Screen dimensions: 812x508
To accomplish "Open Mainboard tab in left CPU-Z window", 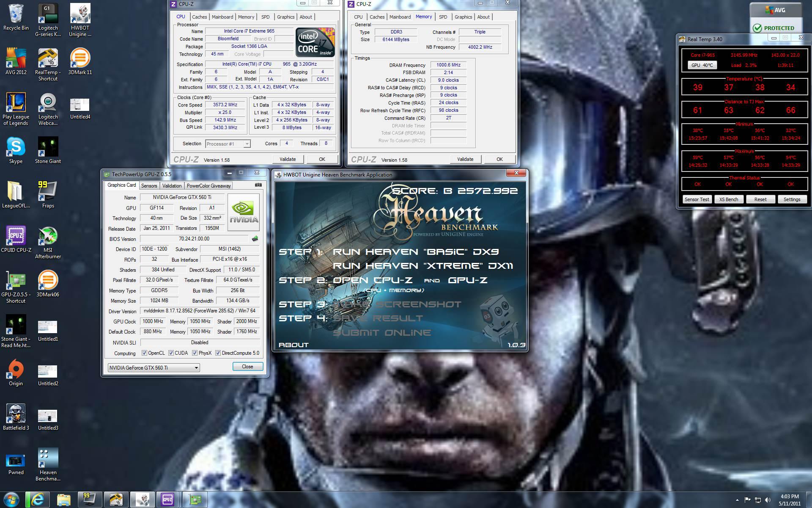I will tap(222, 17).
